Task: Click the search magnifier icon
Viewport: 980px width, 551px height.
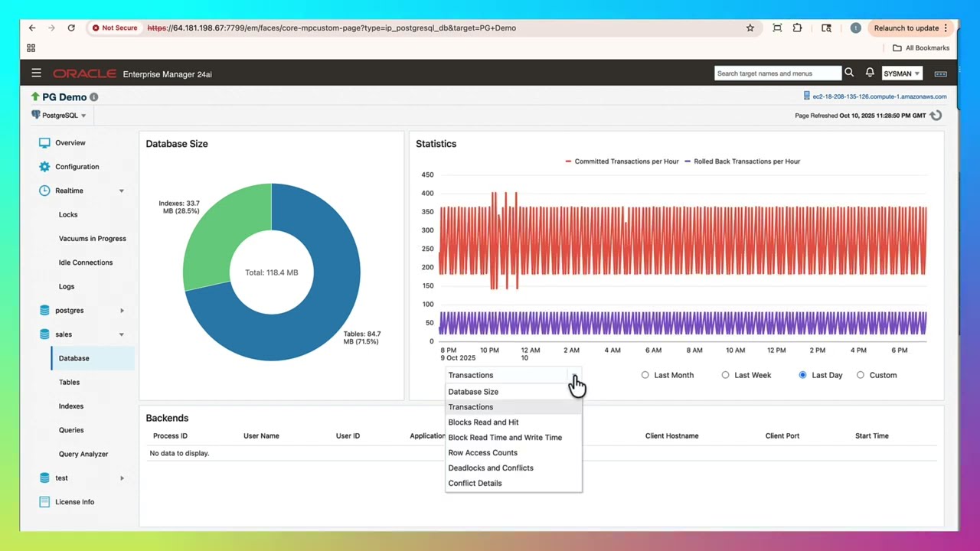Action: click(x=848, y=73)
